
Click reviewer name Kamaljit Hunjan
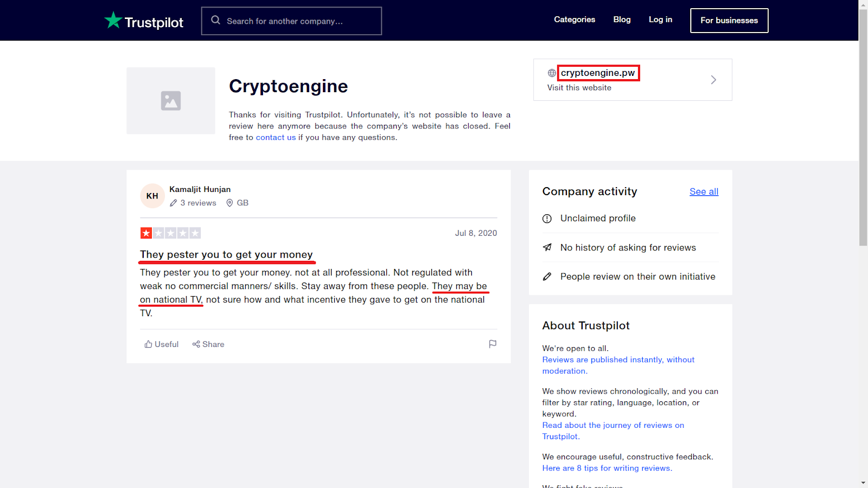point(200,189)
